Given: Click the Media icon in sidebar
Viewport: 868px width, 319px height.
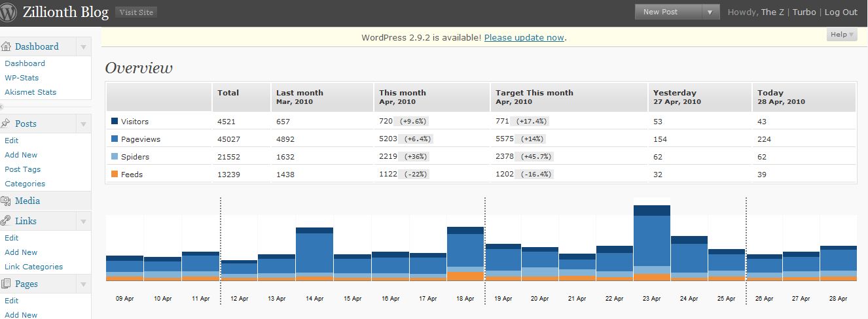Looking at the screenshot, I should click(6, 201).
